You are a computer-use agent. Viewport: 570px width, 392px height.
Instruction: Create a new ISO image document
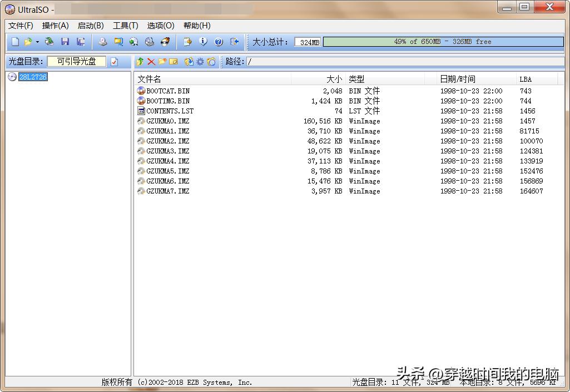coord(15,42)
